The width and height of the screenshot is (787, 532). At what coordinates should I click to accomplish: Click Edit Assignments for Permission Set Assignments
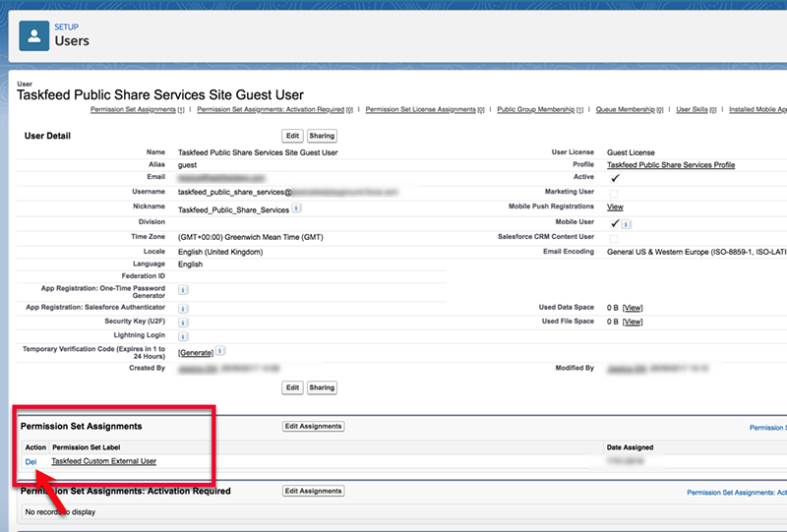313,426
